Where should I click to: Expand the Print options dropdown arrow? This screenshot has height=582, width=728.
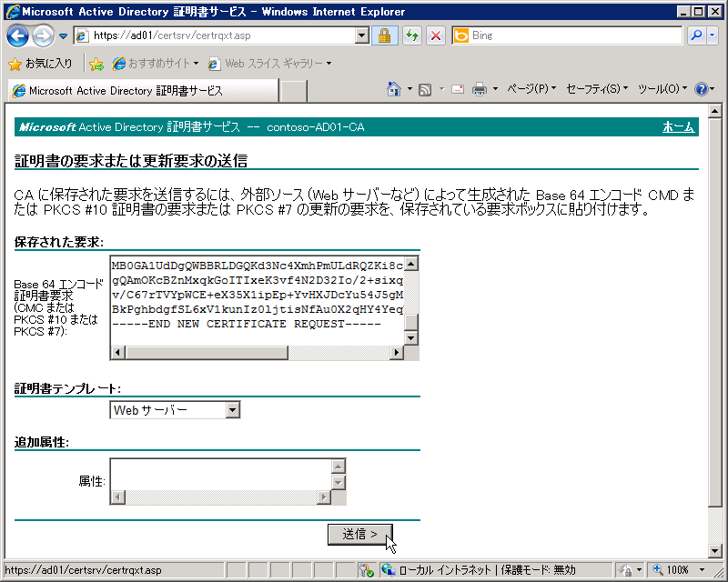[495, 88]
